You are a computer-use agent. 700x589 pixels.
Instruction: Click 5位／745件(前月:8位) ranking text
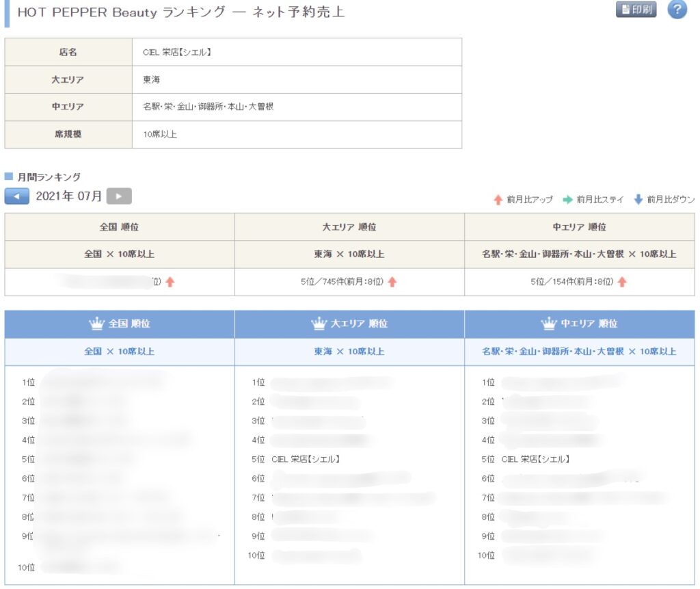coord(342,282)
